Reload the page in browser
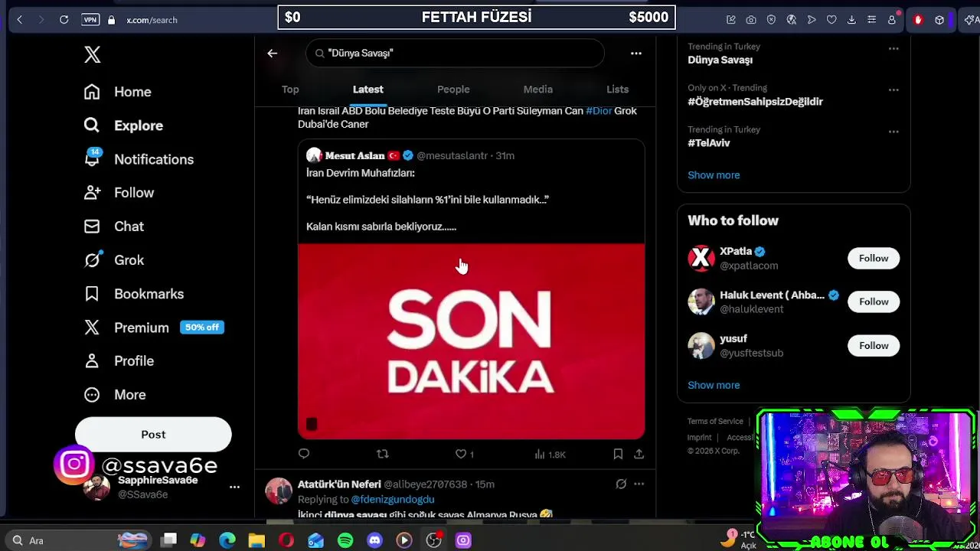The width and height of the screenshot is (980, 551). coord(64,20)
